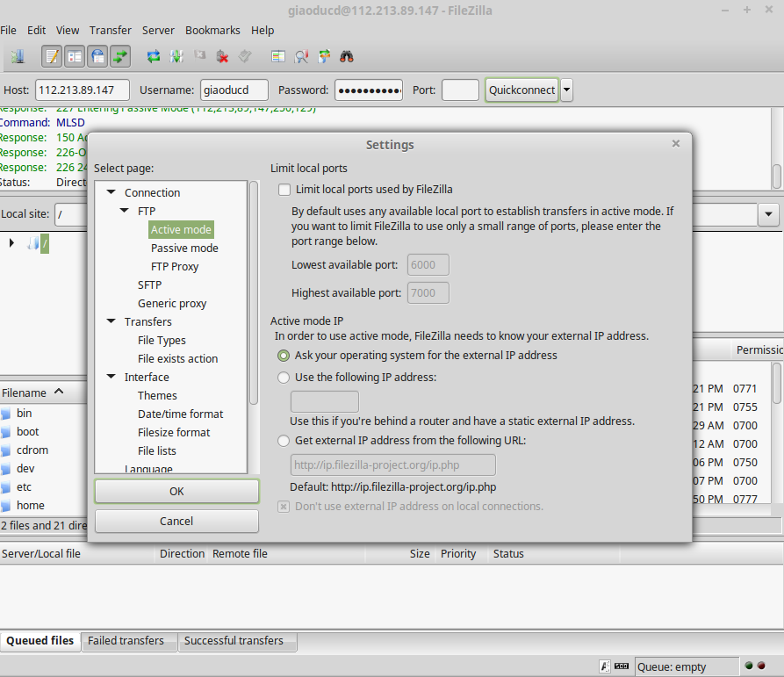Screen dimensions: 784x677
Task: Reconnect to last server checkmark icon
Action: click(x=245, y=56)
